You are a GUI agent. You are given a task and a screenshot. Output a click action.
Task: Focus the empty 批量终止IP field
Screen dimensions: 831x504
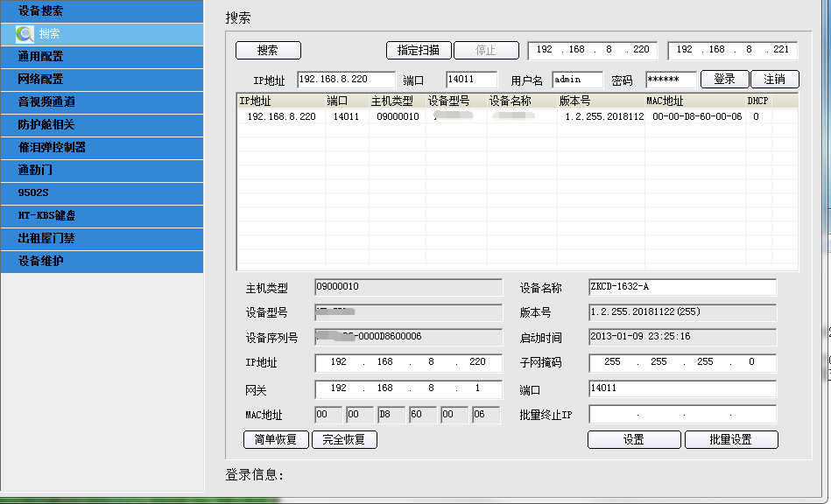pyautogui.click(x=683, y=415)
